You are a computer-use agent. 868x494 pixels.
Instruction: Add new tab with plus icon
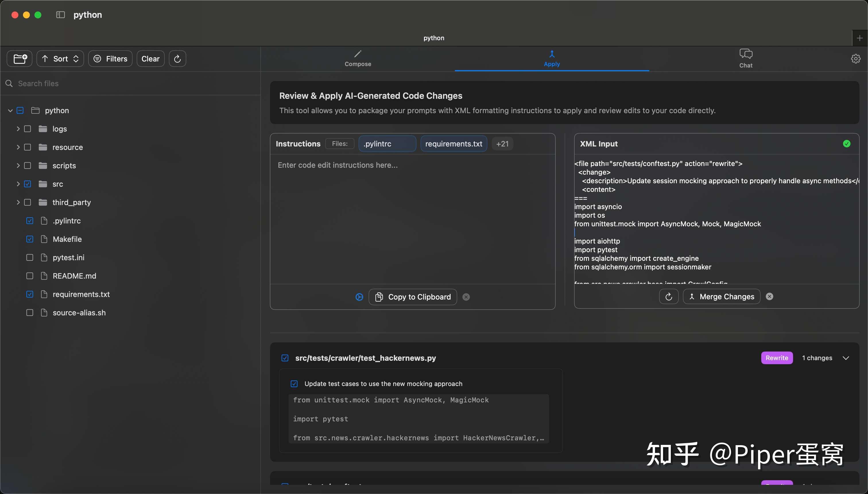859,38
